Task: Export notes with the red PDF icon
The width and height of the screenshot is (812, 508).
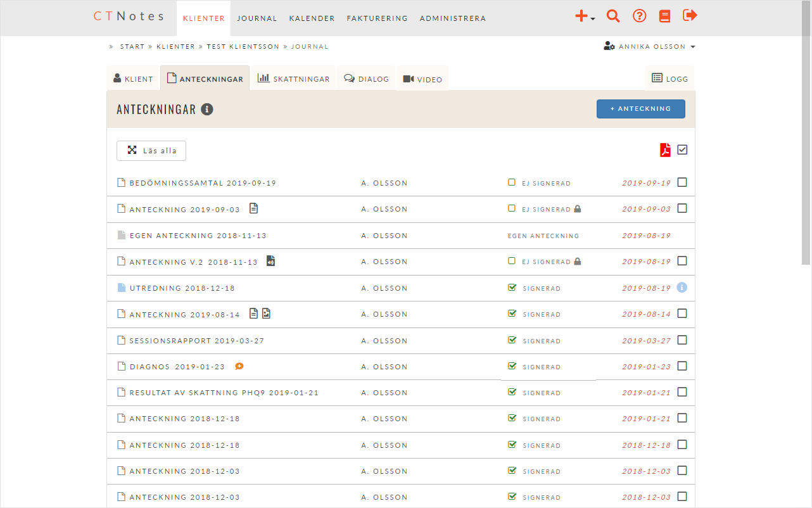Action: (665, 150)
